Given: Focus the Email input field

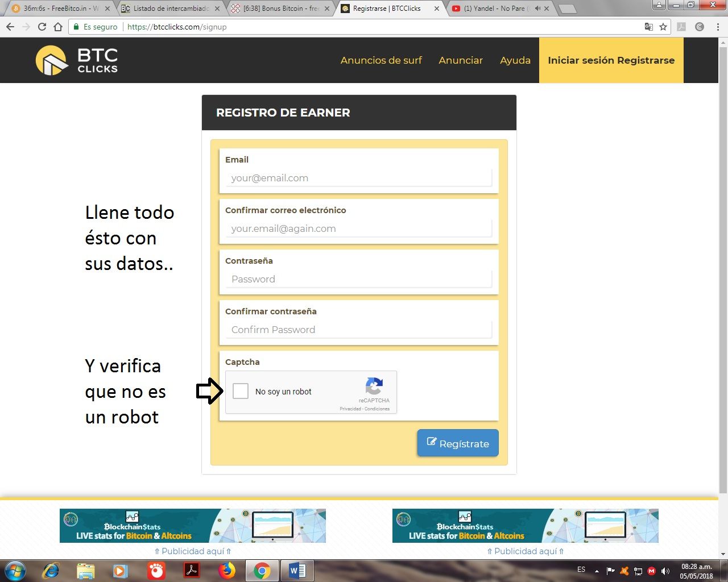Looking at the screenshot, I should (x=359, y=178).
